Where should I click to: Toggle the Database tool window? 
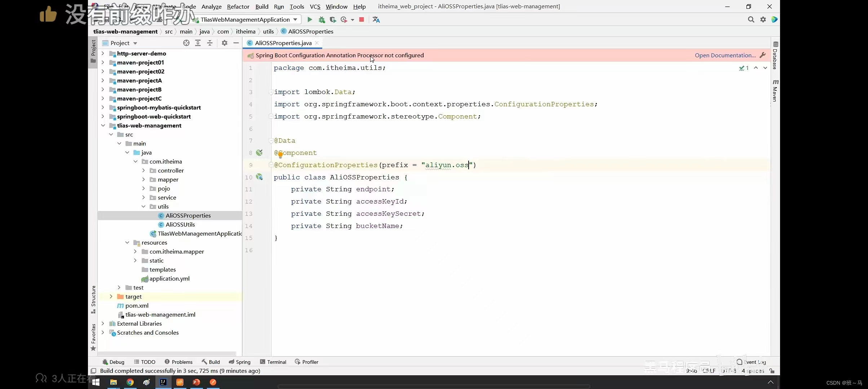click(x=775, y=56)
